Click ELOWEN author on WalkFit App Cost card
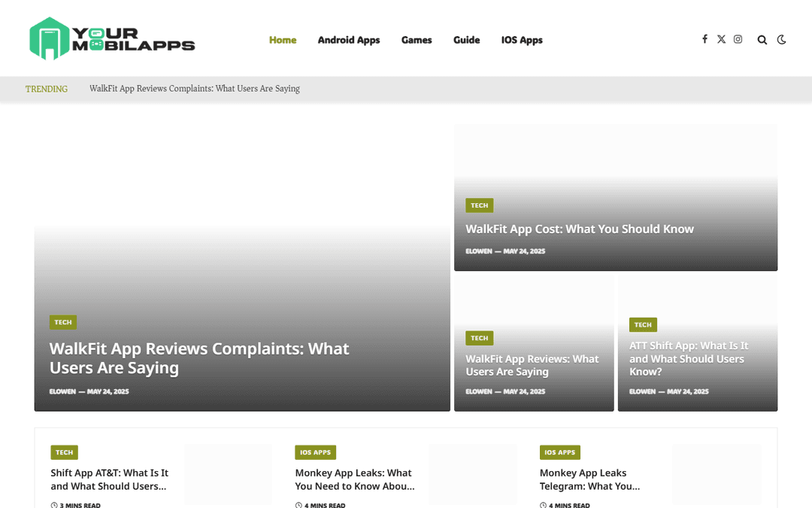This screenshot has height=508, width=812. [478, 251]
